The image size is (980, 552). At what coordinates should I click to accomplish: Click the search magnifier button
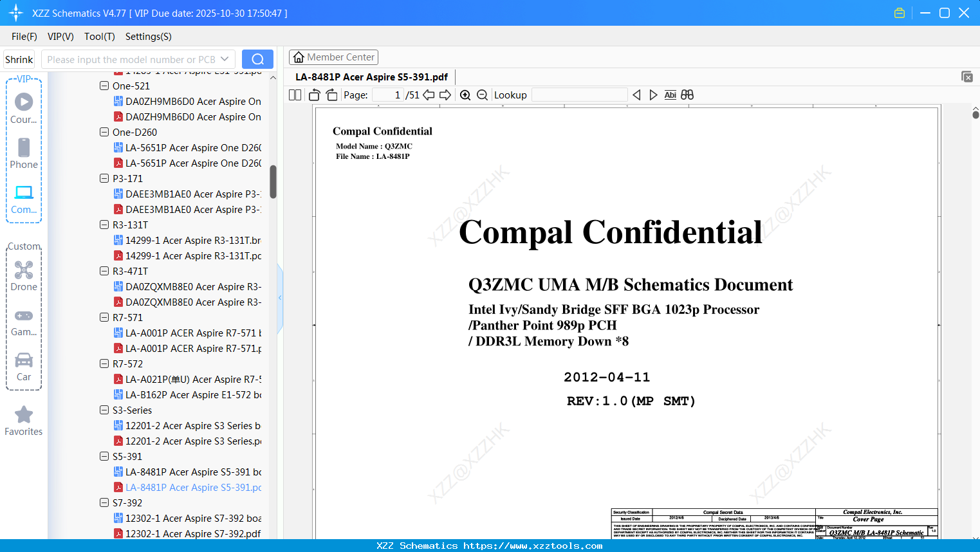pos(257,59)
